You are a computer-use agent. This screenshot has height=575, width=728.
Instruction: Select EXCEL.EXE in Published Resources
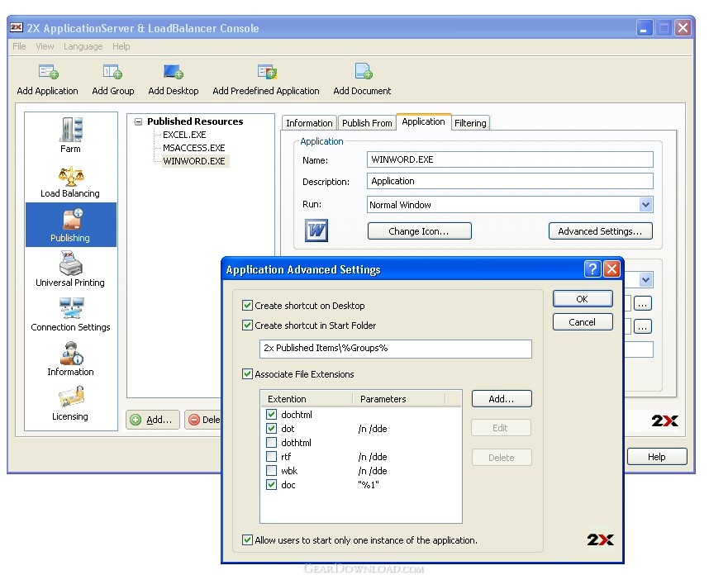[184, 135]
